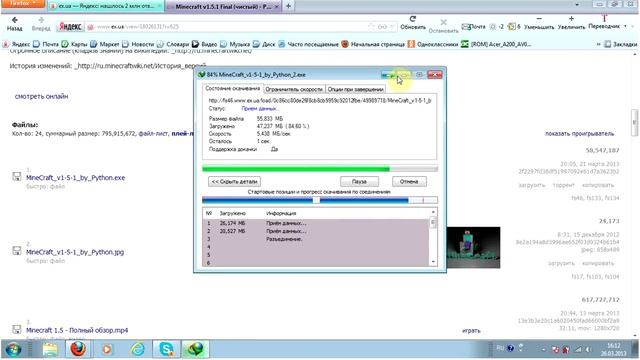Click the смотреть онлайн link
This screenshot has width=640, height=360.
coord(41,96)
